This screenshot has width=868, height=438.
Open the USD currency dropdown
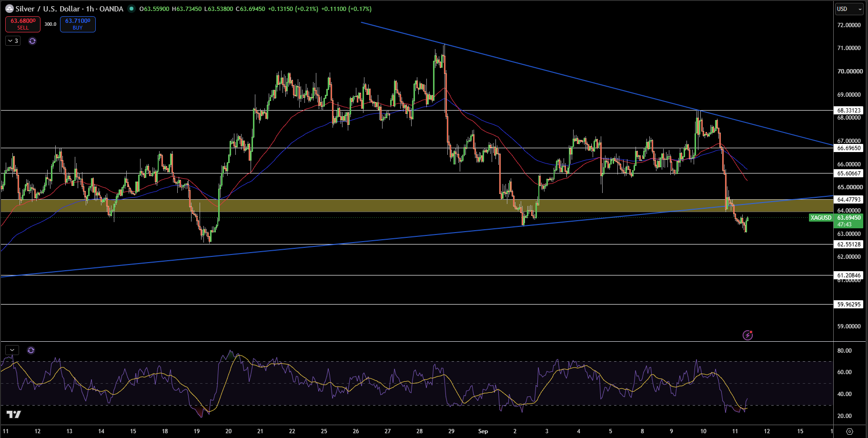(850, 9)
